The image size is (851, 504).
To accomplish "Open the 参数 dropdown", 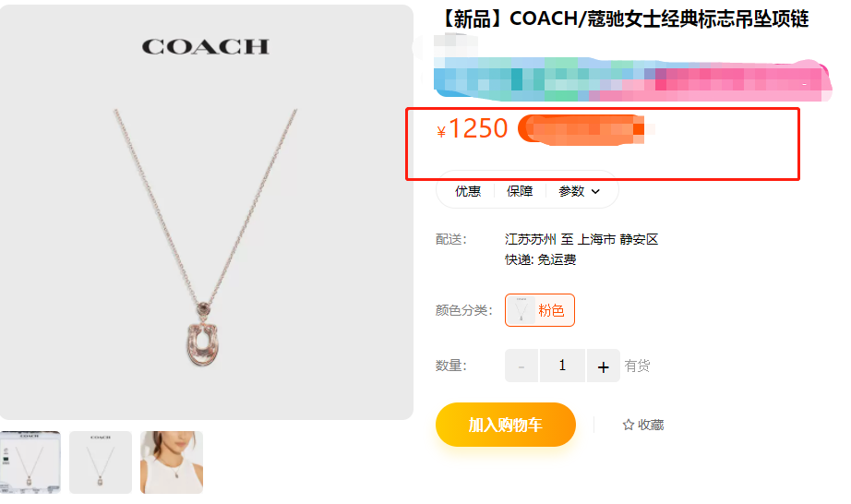I will click(x=579, y=191).
